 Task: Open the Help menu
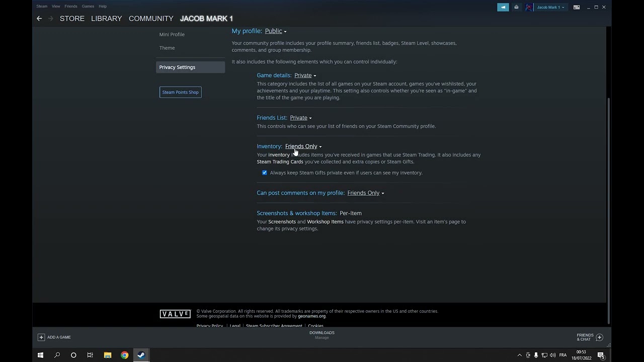click(x=103, y=6)
